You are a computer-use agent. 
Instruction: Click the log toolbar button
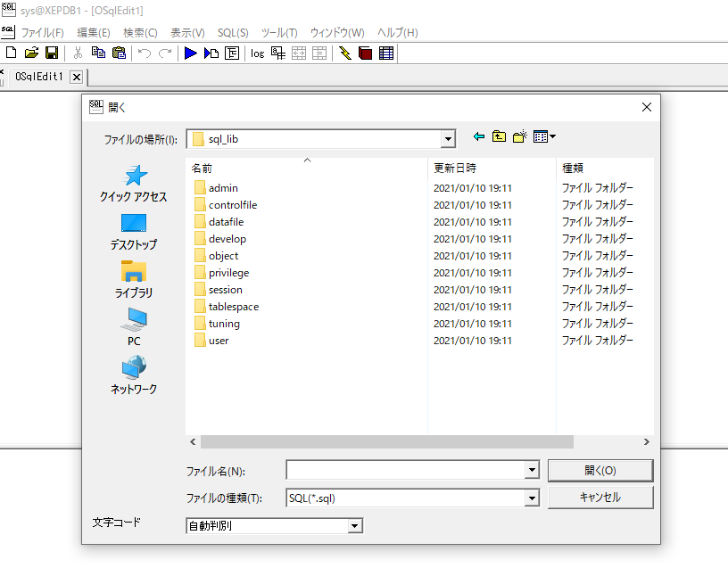click(x=257, y=54)
